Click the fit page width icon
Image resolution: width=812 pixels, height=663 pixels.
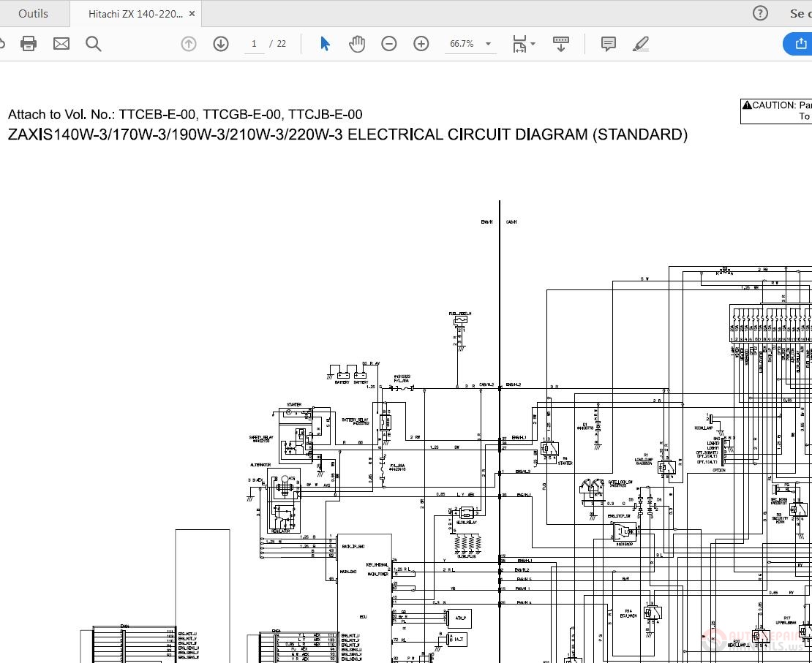[x=519, y=43]
